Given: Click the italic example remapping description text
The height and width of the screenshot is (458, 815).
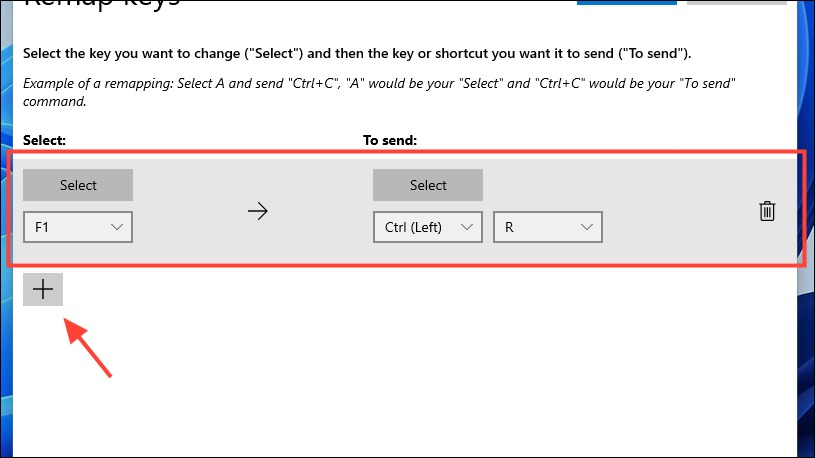Looking at the screenshot, I should click(x=379, y=92).
